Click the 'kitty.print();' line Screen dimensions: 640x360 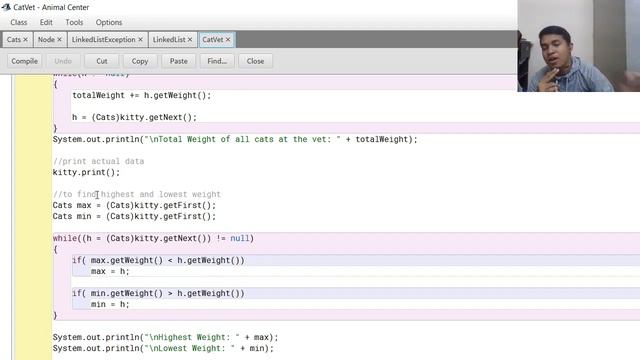pos(86,173)
